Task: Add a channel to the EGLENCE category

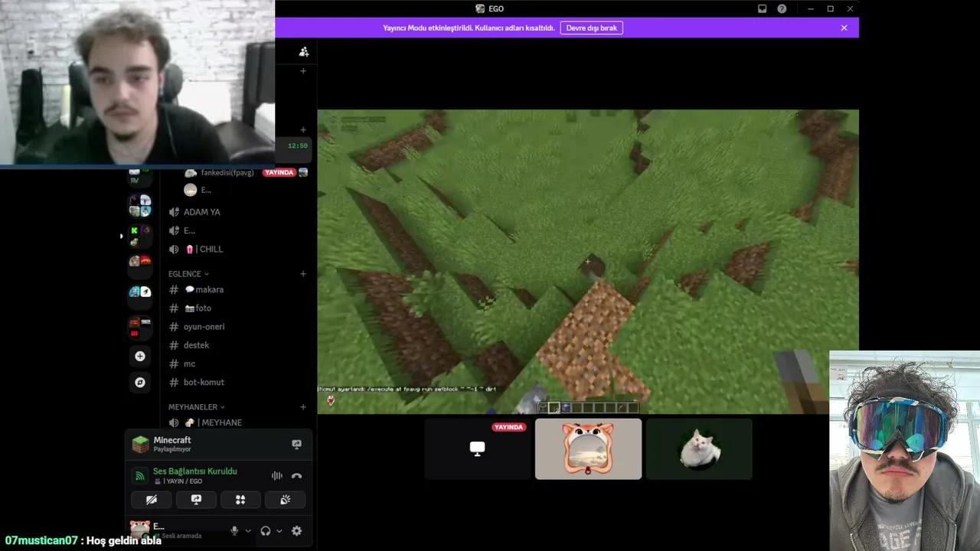Action: coord(303,274)
